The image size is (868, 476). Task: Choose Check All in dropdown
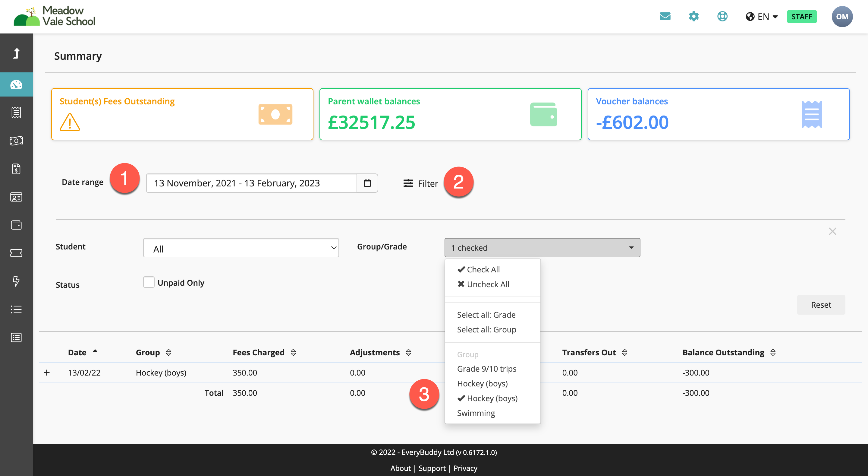479,270
